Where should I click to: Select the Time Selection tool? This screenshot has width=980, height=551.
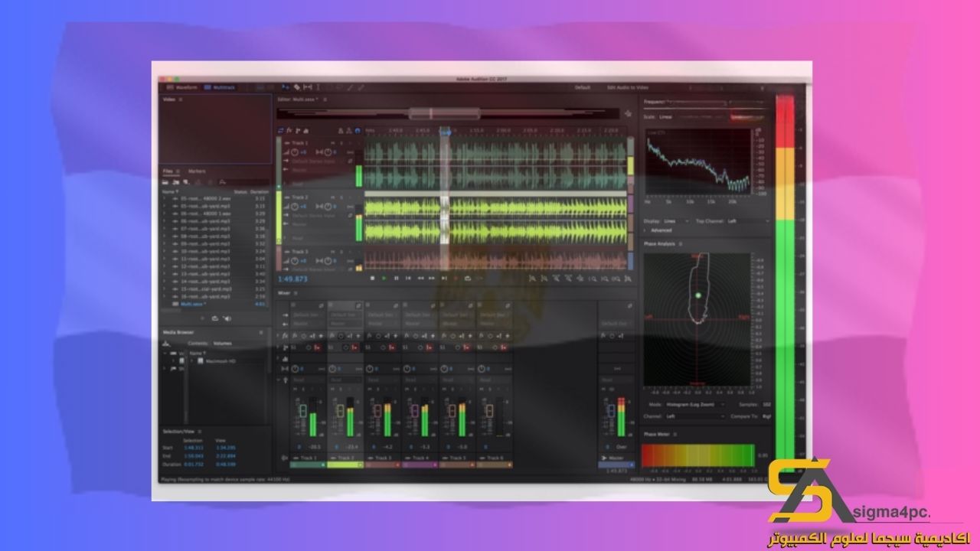[x=318, y=87]
